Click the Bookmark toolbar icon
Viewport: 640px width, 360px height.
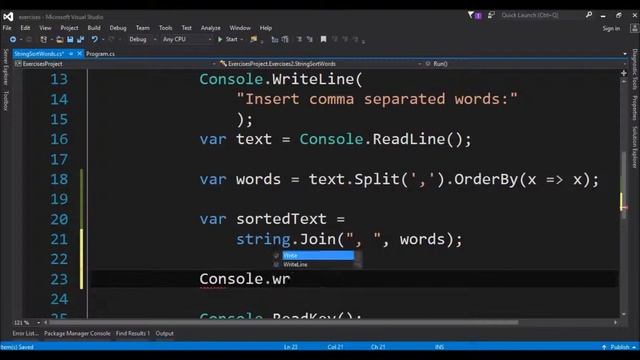[323, 40]
